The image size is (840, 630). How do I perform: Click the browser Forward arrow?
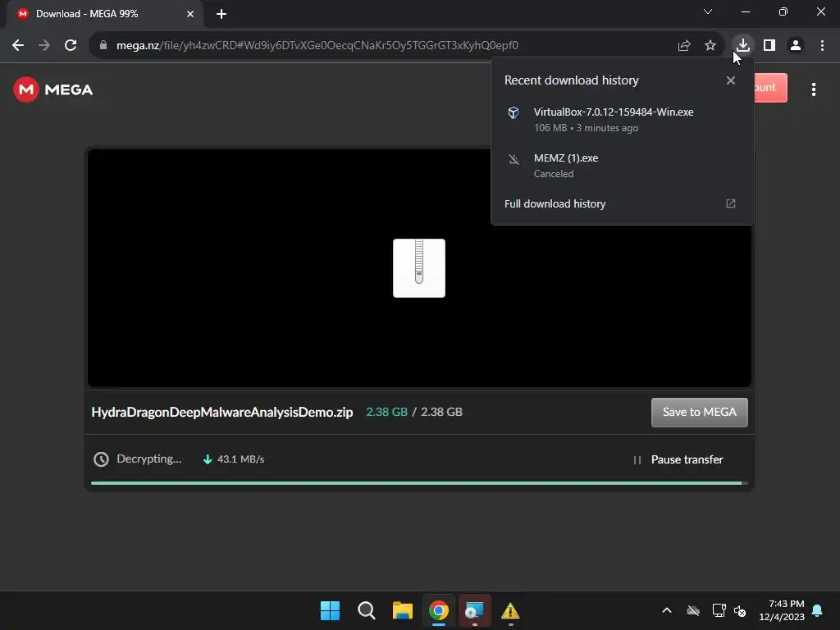coord(44,46)
